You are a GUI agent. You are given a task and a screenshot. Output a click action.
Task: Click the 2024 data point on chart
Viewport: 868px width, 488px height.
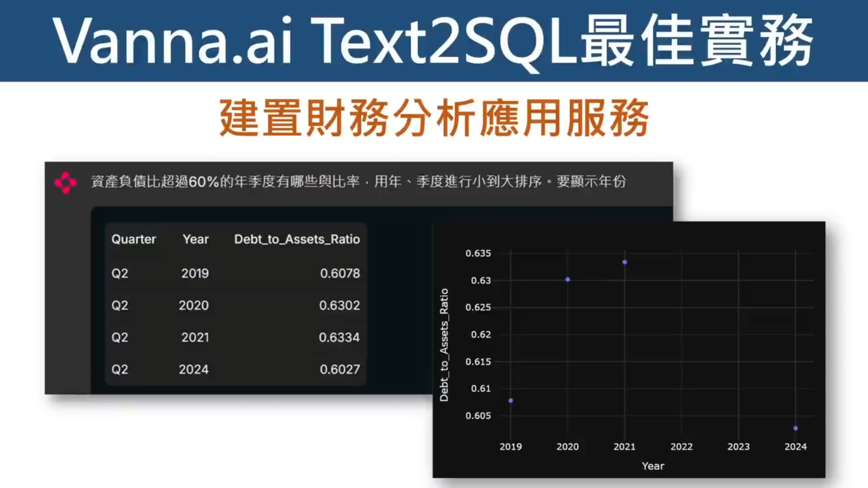point(795,428)
